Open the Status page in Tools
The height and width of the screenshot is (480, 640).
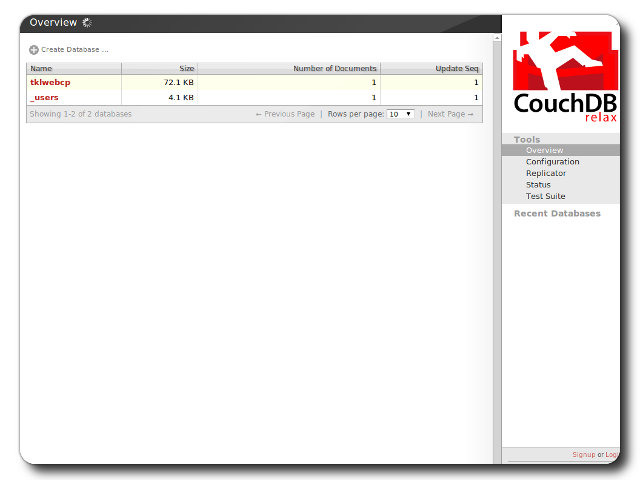tap(538, 185)
